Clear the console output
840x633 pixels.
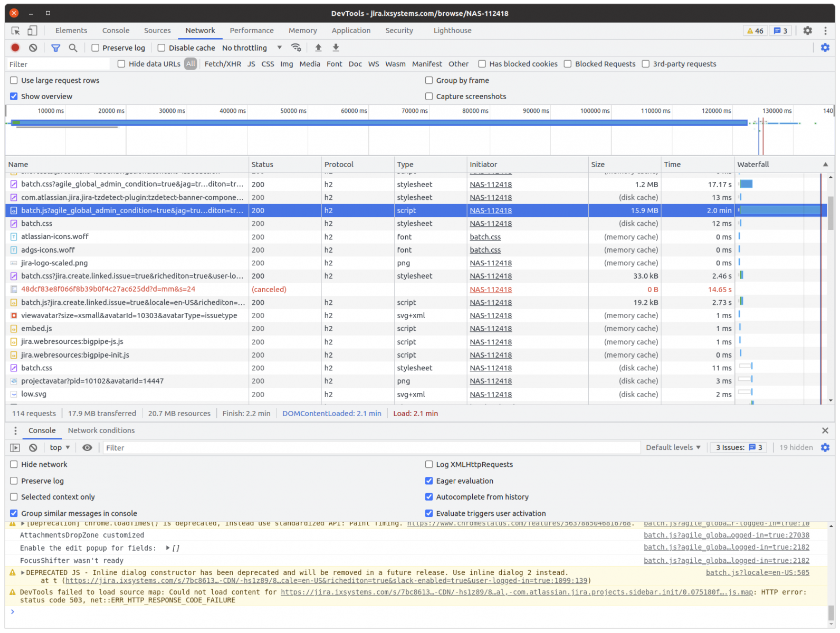(33, 447)
